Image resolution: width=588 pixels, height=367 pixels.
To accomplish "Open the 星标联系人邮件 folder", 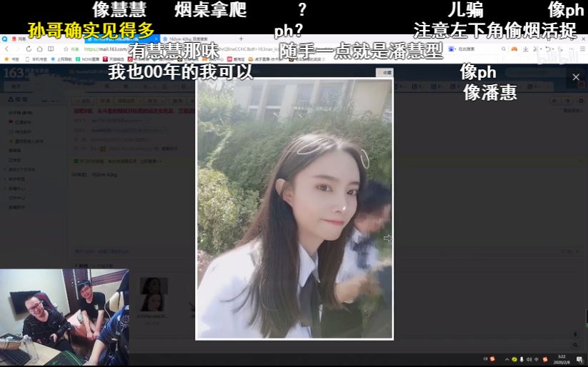I will (x=26, y=141).
